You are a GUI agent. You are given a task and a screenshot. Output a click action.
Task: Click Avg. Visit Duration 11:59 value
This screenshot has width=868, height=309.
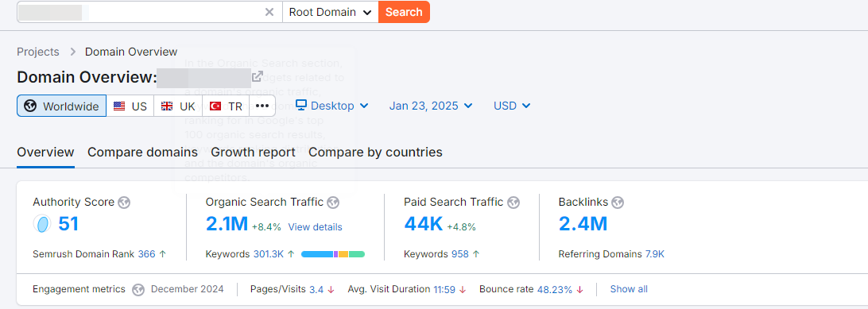(x=444, y=289)
